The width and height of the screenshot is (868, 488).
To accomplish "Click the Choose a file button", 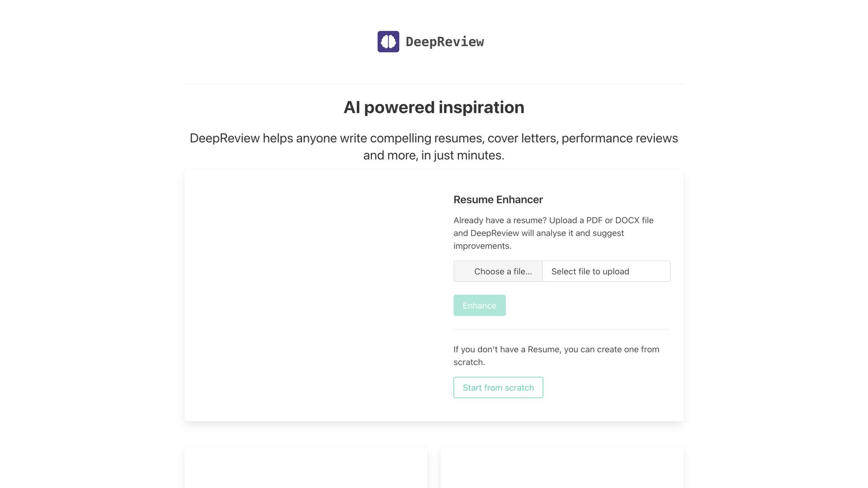I will [498, 271].
